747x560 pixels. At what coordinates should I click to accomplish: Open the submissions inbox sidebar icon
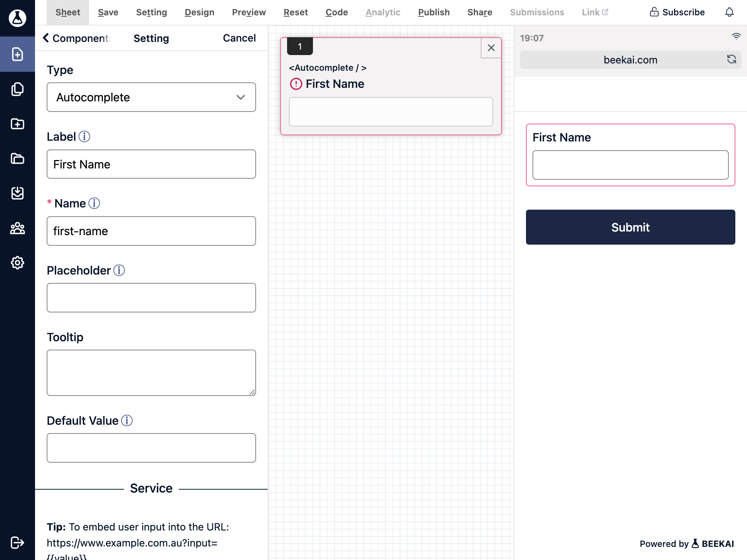pyautogui.click(x=18, y=193)
